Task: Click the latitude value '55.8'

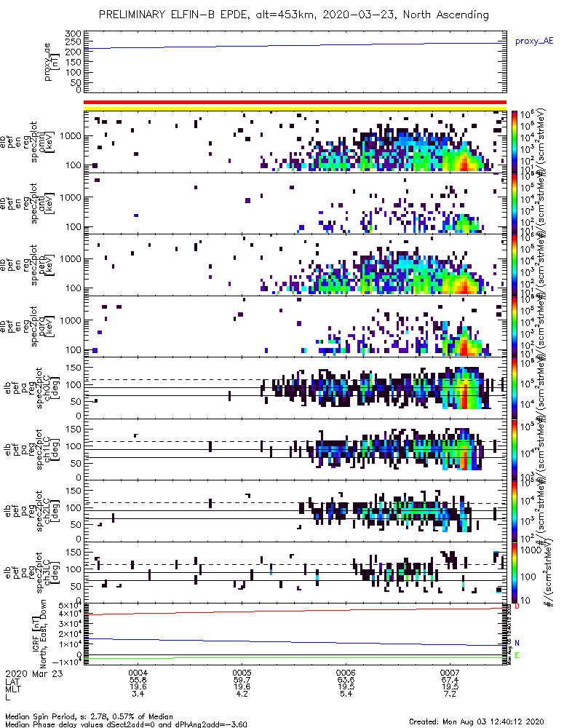Action: click(x=138, y=680)
